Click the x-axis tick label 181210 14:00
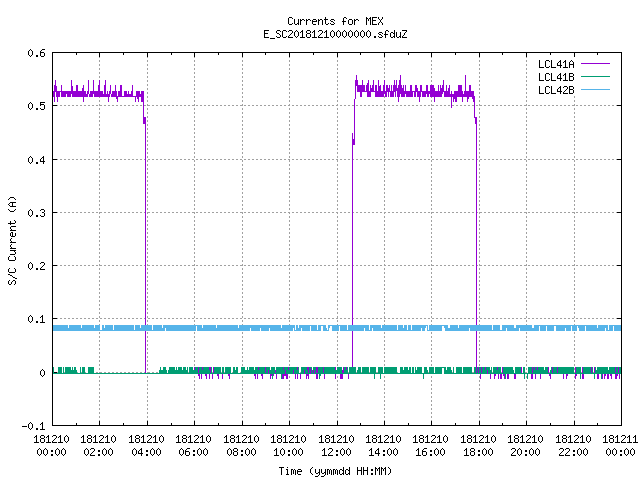Image resolution: width=640 pixels, height=480 pixels. point(383,446)
